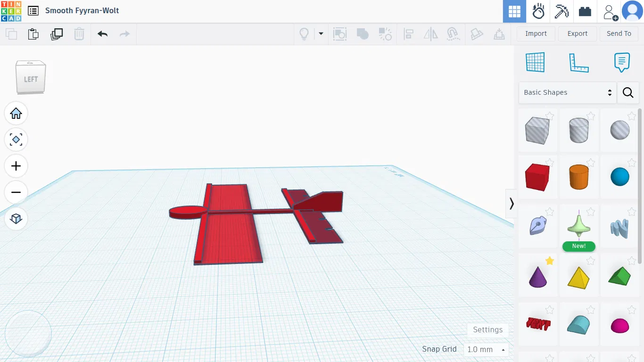Select the red Text shape

tap(537, 324)
